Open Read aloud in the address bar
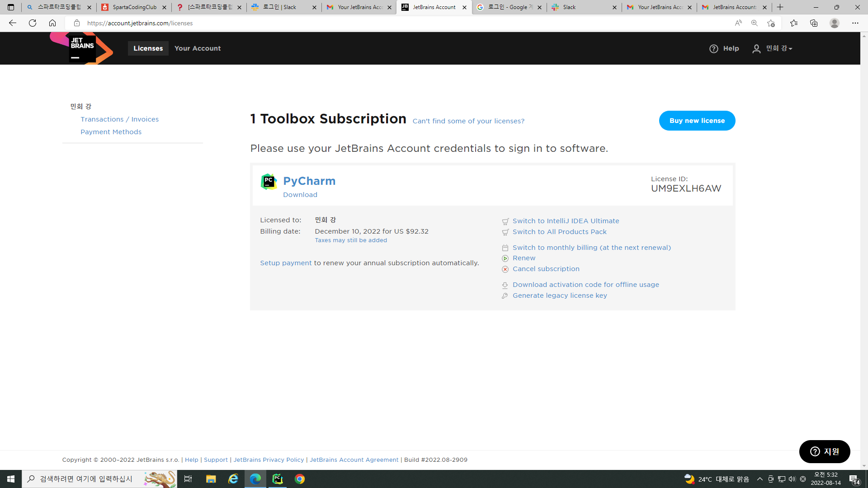This screenshot has height=488, width=868. (x=738, y=23)
